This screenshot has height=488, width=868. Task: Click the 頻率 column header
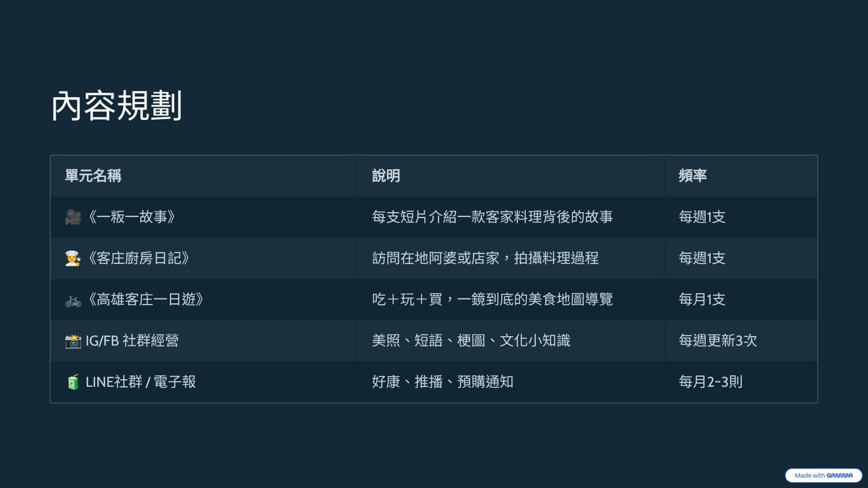coord(692,176)
